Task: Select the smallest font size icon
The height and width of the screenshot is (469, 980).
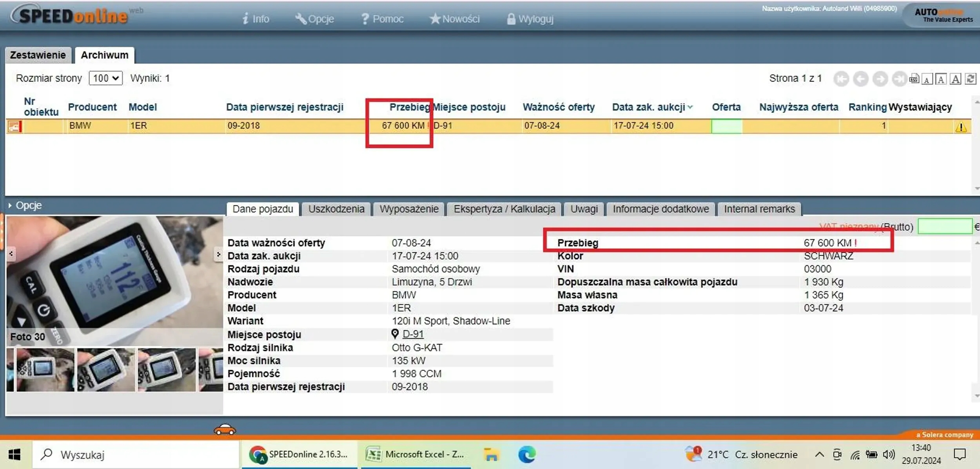Action: click(926, 80)
